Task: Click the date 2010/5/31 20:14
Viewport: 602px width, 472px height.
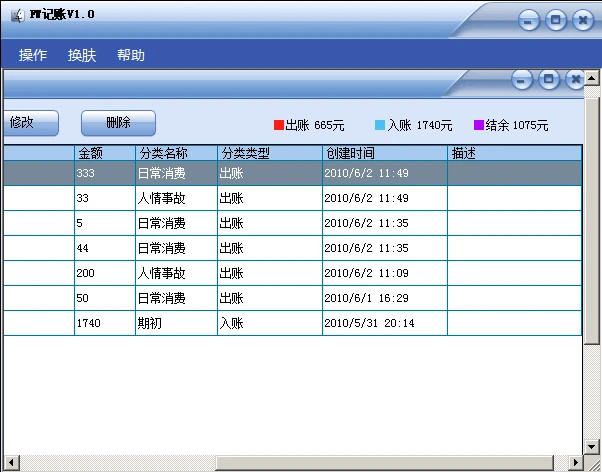Action: coord(385,323)
